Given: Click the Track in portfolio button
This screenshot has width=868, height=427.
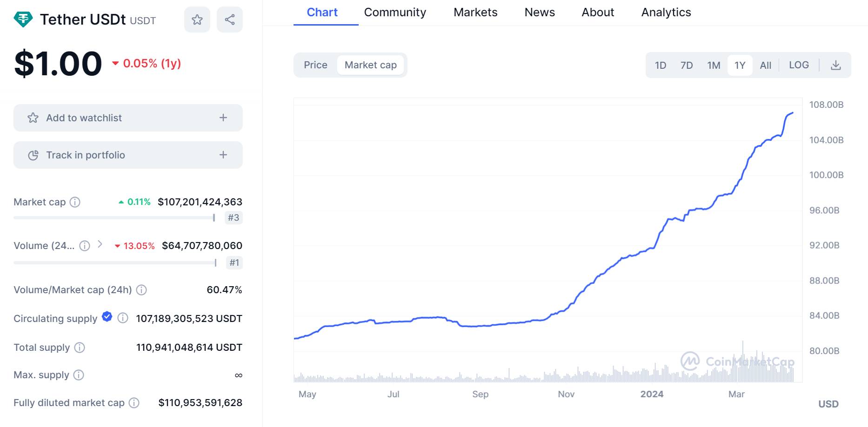Looking at the screenshot, I should point(128,155).
